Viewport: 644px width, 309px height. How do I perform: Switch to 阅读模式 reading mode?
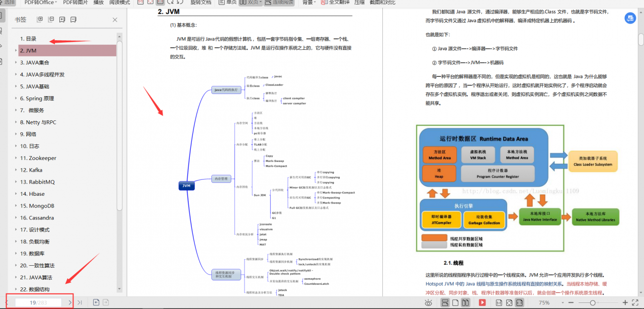click(120, 3)
